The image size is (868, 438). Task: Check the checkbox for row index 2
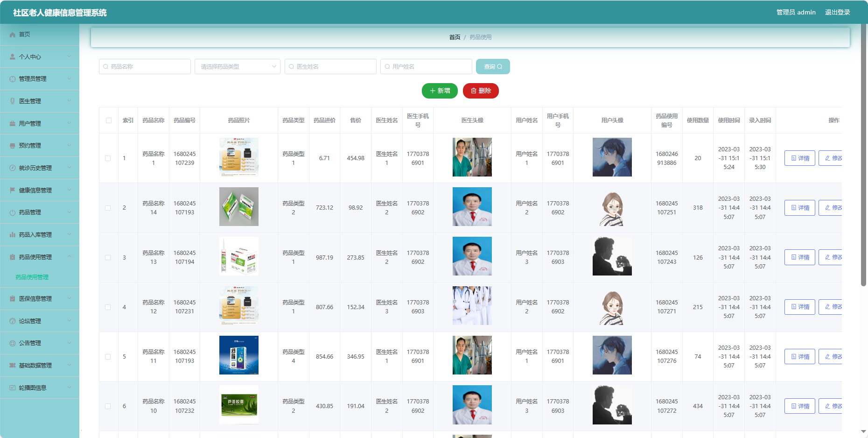pos(108,208)
